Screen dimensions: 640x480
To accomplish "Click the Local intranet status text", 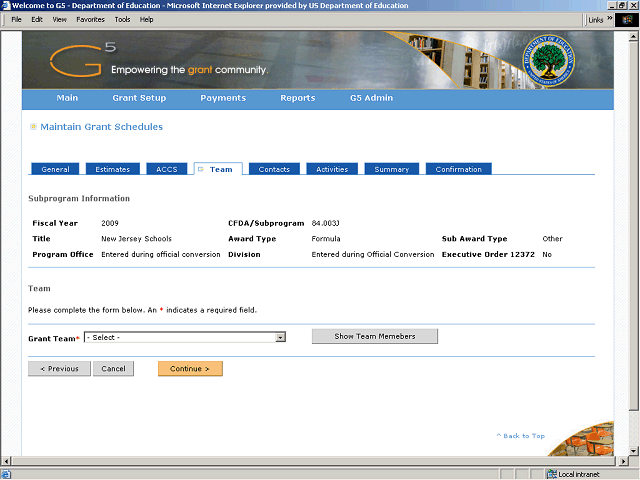I will tap(579, 474).
